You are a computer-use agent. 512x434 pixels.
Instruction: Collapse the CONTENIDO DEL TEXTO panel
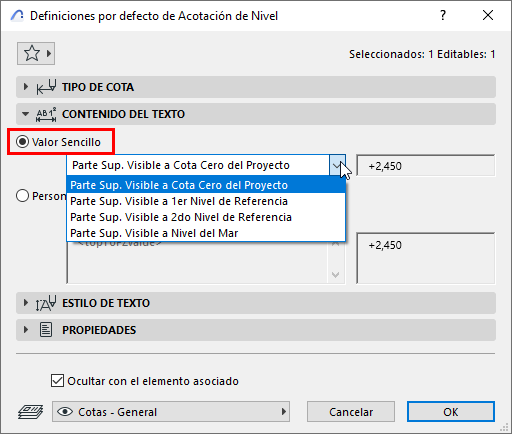[26, 114]
